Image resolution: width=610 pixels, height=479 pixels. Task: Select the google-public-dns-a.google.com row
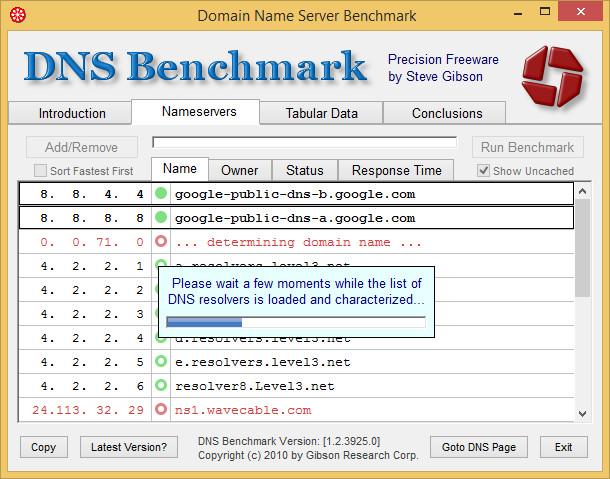pos(296,218)
